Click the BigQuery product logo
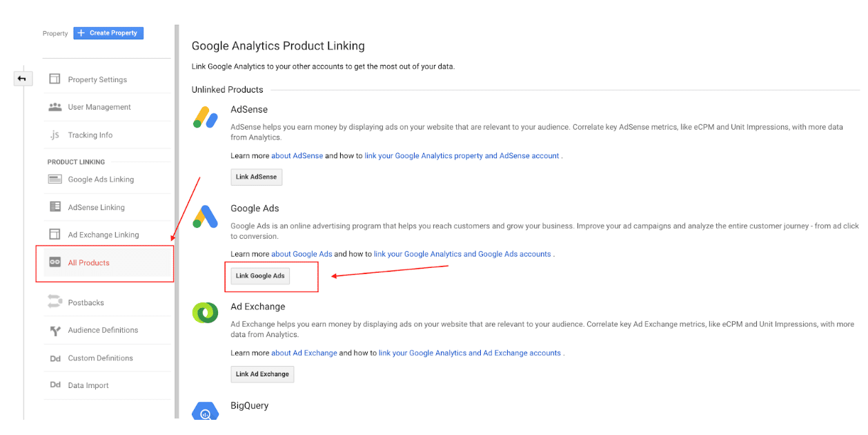The image size is (868, 435). point(206,411)
